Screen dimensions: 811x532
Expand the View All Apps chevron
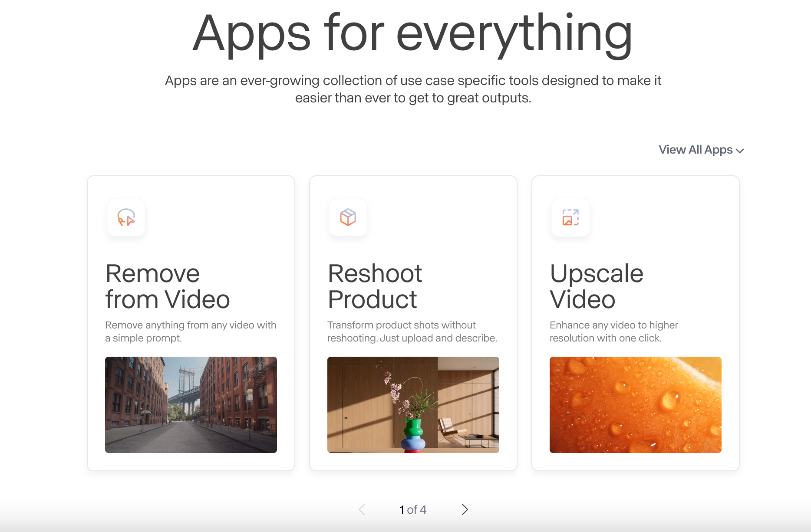tap(740, 151)
